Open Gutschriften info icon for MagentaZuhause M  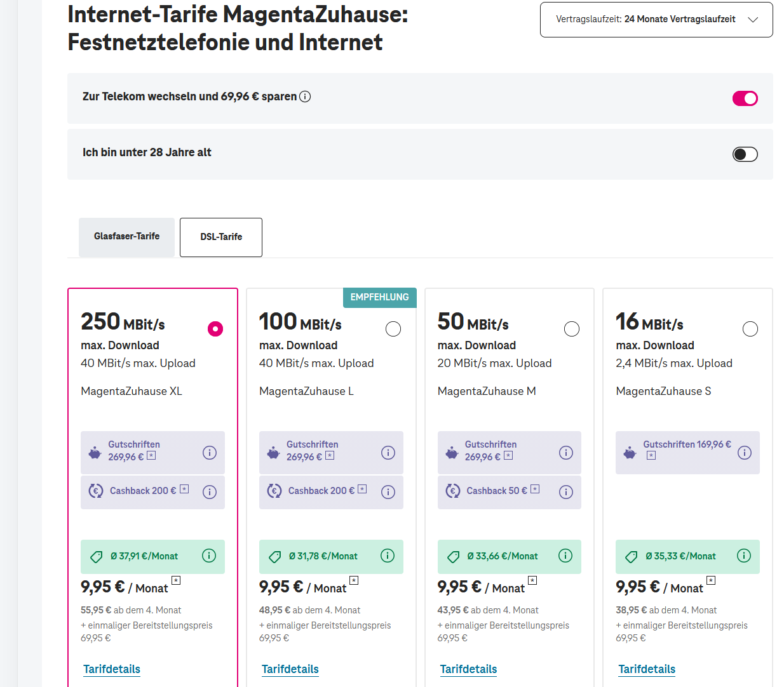coord(566,453)
